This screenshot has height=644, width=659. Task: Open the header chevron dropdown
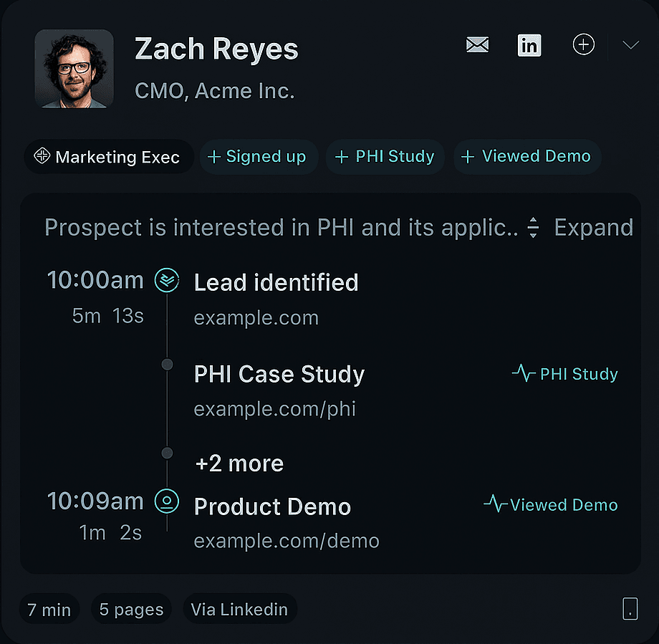coord(630,45)
